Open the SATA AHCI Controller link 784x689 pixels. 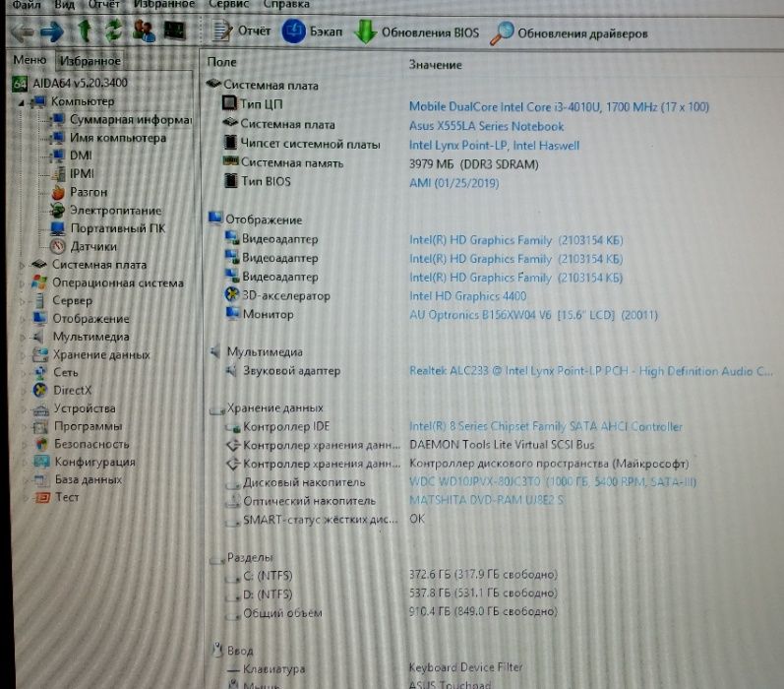(x=546, y=427)
